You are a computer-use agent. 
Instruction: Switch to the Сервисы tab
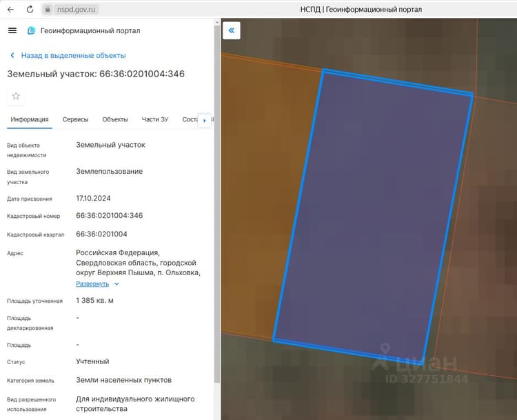pyautogui.click(x=76, y=119)
